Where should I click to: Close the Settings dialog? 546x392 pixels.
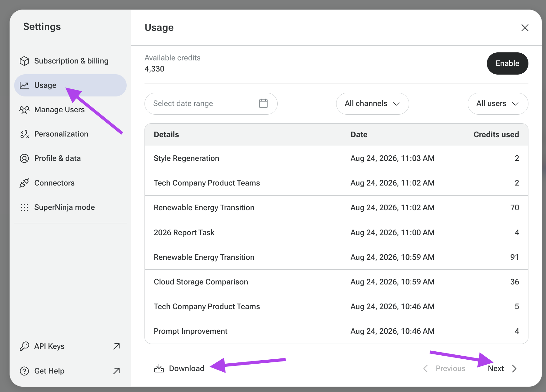coord(525,28)
